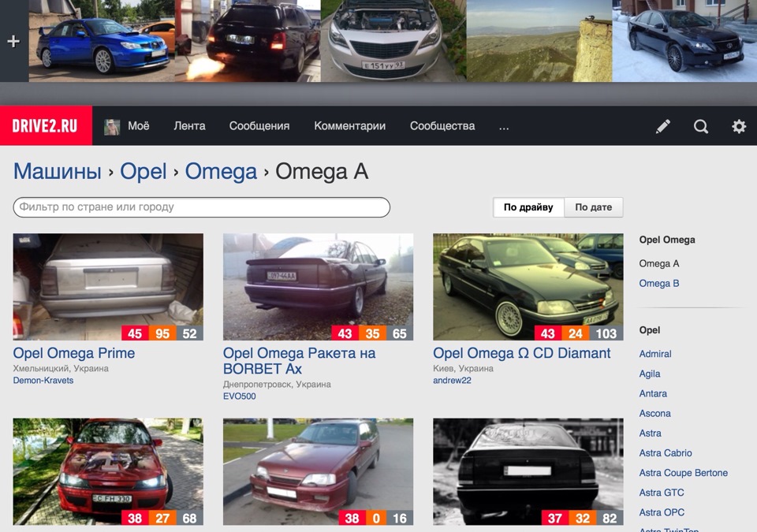Open the Astra model link
757x532 pixels.
point(651,433)
